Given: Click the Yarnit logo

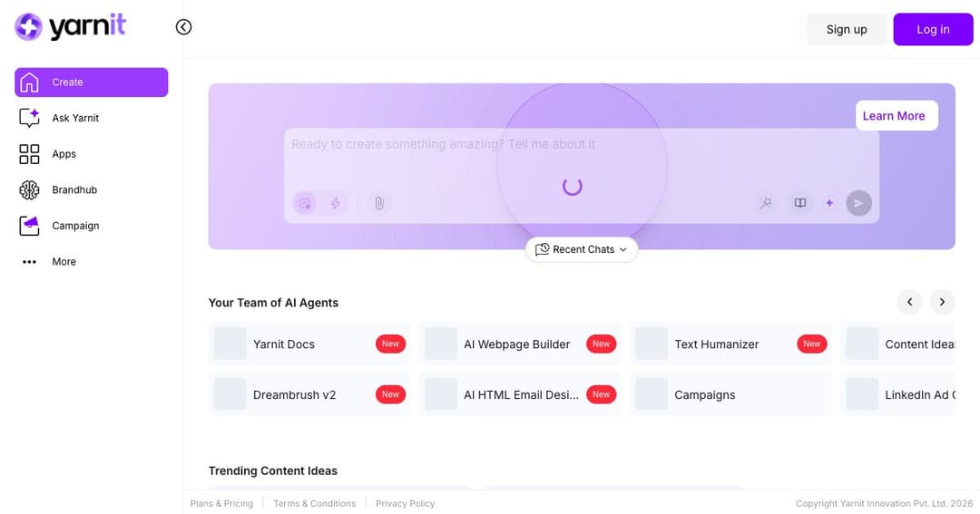Looking at the screenshot, I should pos(70,27).
